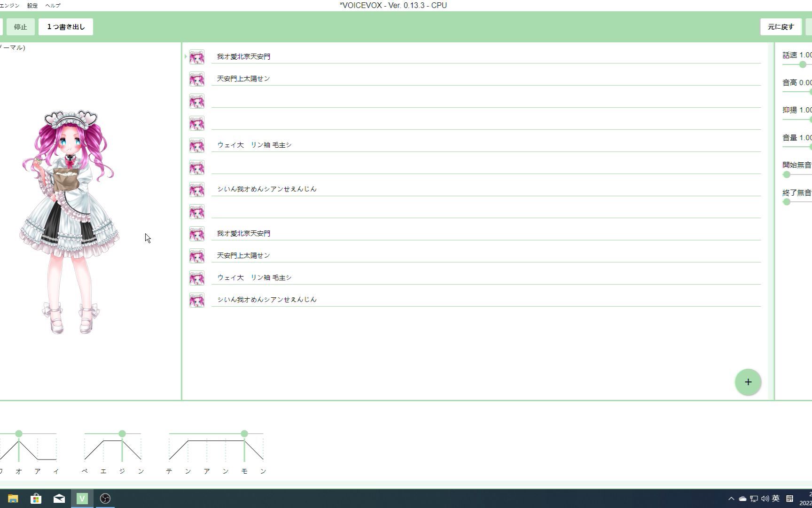
Task: Click the 停止 button
Action: 21,27
